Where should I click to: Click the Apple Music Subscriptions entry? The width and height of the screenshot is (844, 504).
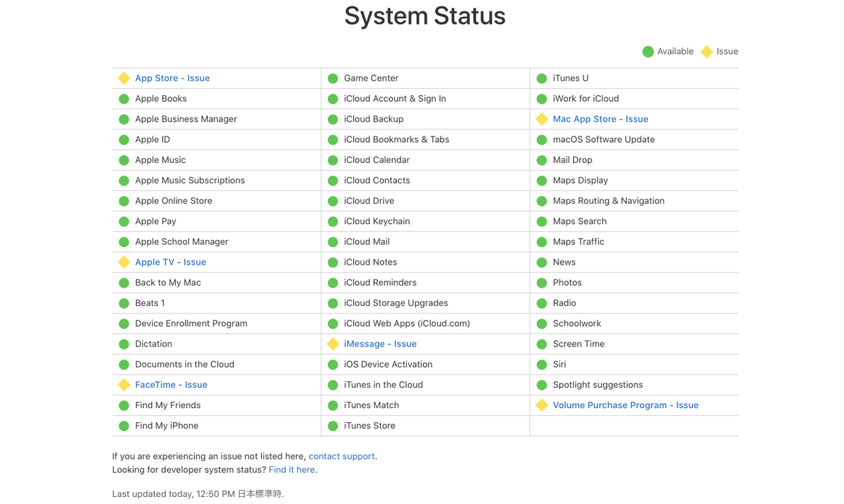click(x=190, y=180)
